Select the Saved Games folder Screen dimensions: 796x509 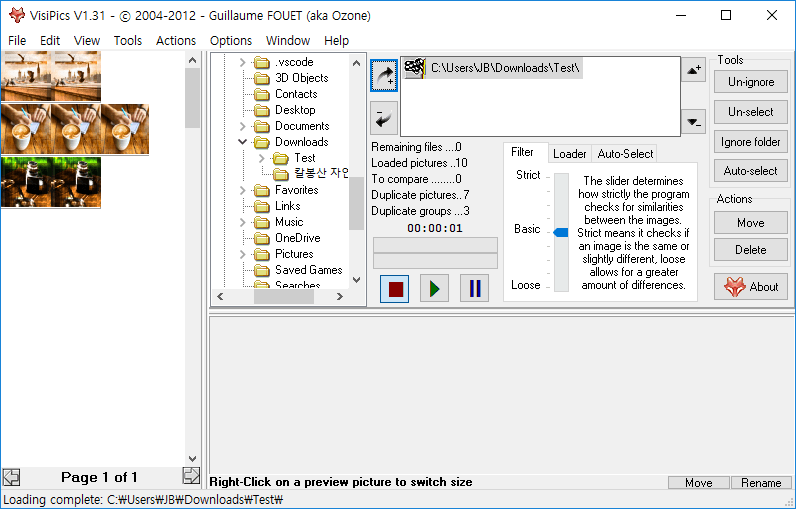298,270
